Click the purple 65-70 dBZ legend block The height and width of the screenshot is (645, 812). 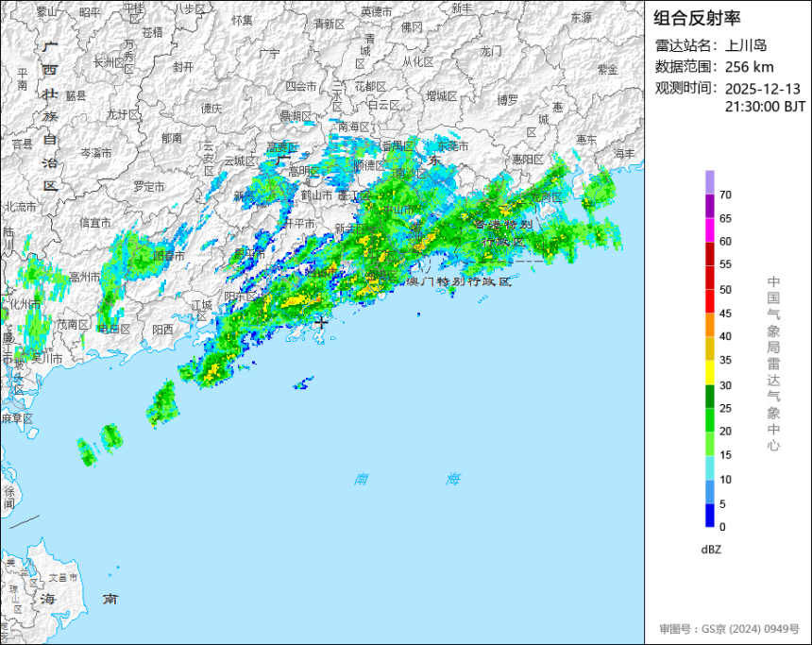(709, 206)
